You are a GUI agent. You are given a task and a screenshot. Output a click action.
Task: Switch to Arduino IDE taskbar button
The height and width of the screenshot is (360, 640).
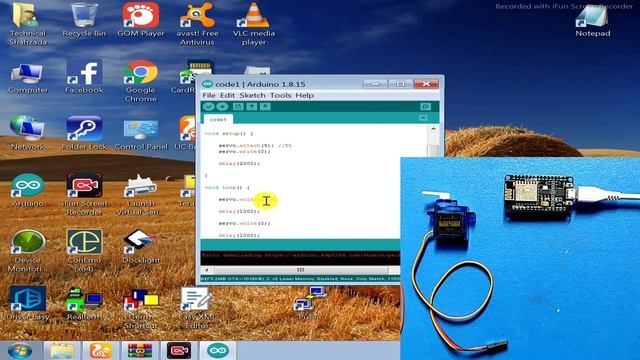click(218, 351)
